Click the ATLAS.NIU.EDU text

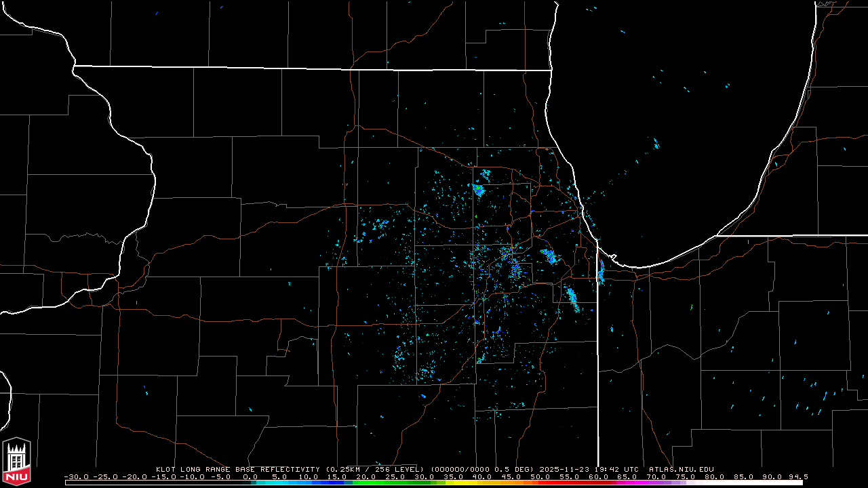pos(681,469)
